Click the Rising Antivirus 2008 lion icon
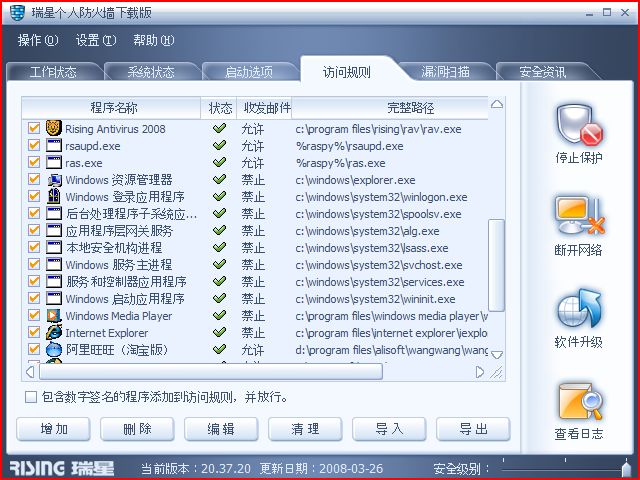The height and width of the screenshot is (480, 640). 54,128
